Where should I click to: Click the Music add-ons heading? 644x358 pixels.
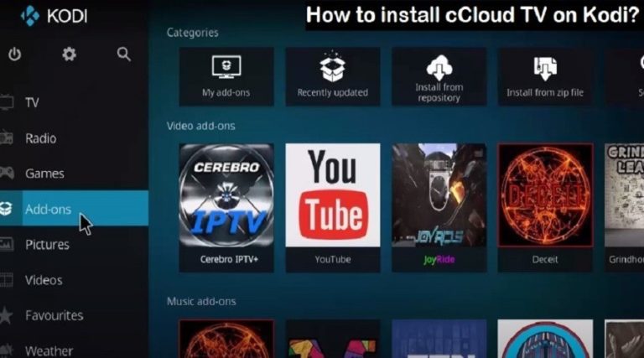[201, 302]
